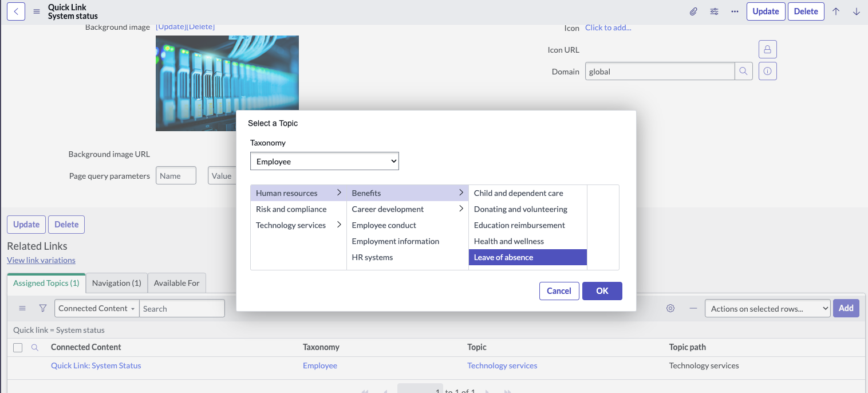
Task: Choose Child and dependent care topic
Action: (x=528, y=193)
